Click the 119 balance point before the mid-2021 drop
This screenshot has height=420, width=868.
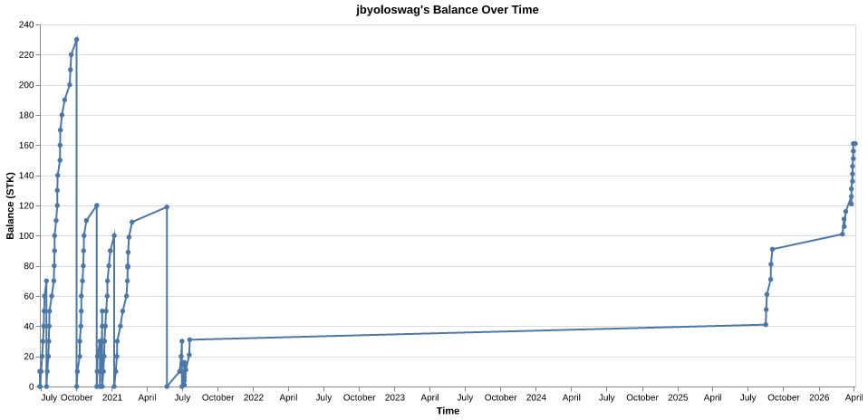[167, 207]
